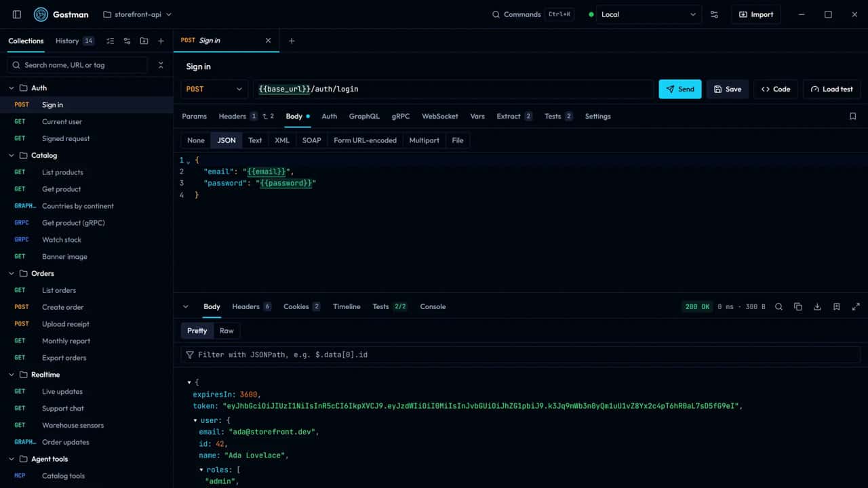Image resolution: width=868 pixels, height=488 pixels.
Task: Download the response to a file
Action: click(x=817, y=306)
